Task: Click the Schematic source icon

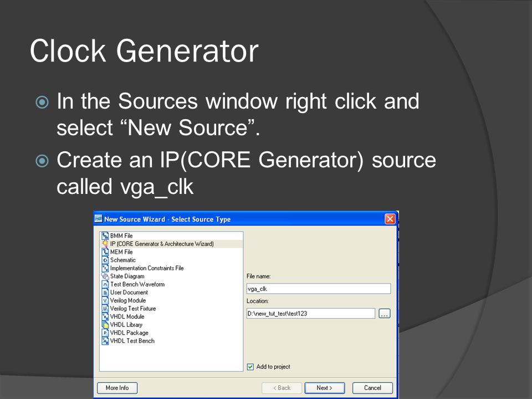Action: pos(105,260)
